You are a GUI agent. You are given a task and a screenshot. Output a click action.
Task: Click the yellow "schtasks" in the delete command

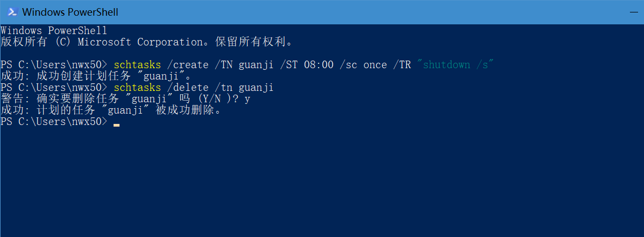(137, 88)
